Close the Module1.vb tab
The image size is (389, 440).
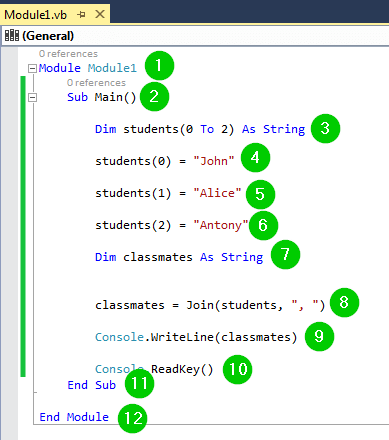pyautogui.click(x=100, y=14)
